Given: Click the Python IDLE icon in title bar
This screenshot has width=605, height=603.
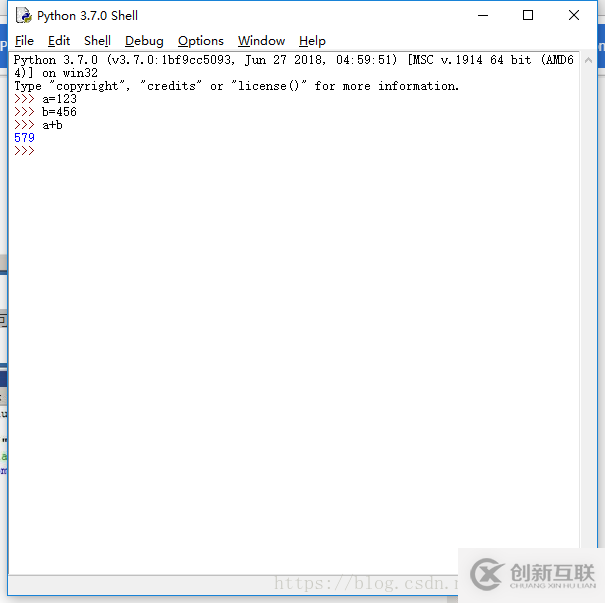Looking at the screenshot, I should 24,15.
